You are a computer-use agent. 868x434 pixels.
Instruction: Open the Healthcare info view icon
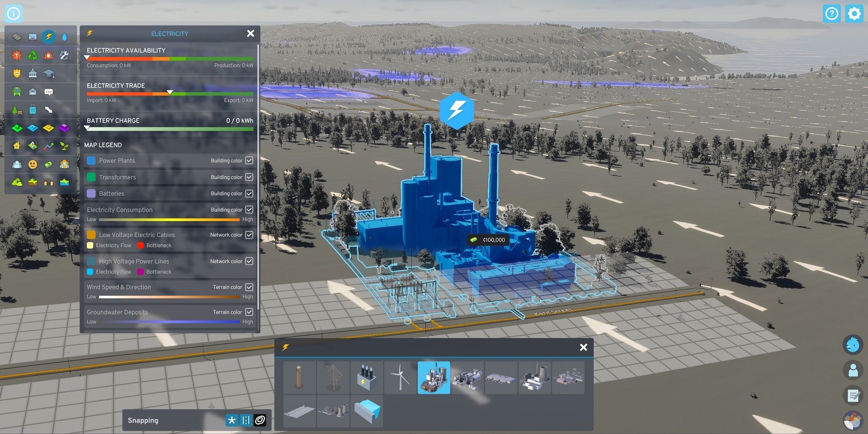17,56
